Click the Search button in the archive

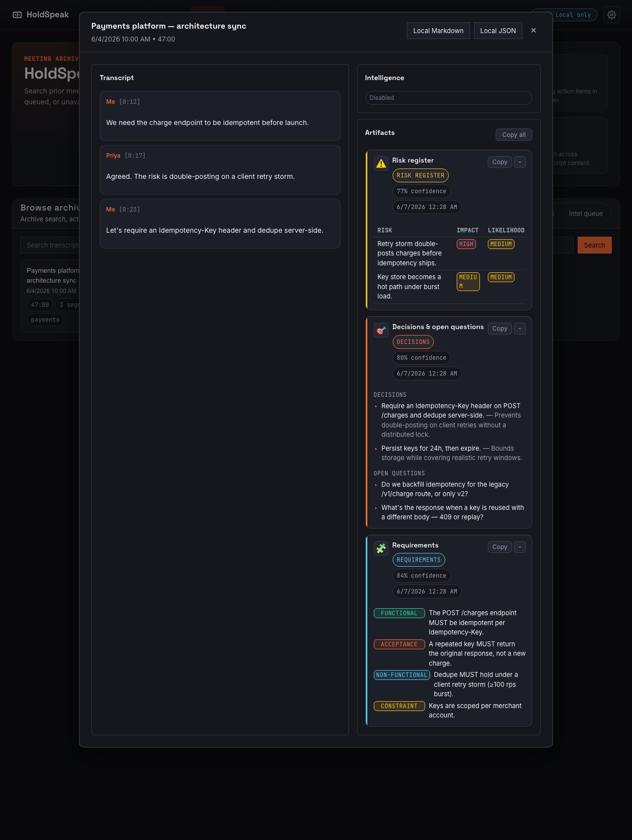(x=594, y=245)
